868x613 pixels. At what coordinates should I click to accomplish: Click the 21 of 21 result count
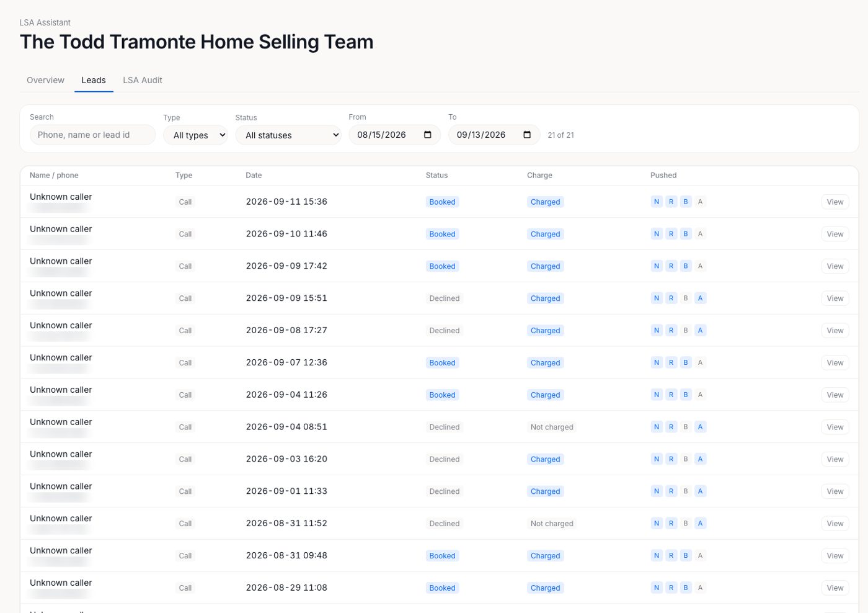(x=560, y=135)
